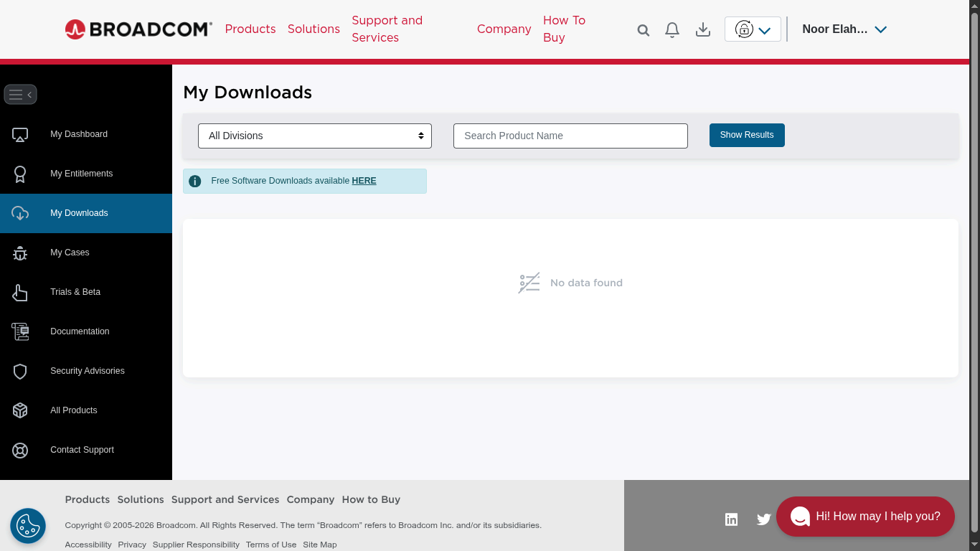Open My Dashboard from the sidebar
Viewport: 980px width, 551px height.
coord(78,134)
